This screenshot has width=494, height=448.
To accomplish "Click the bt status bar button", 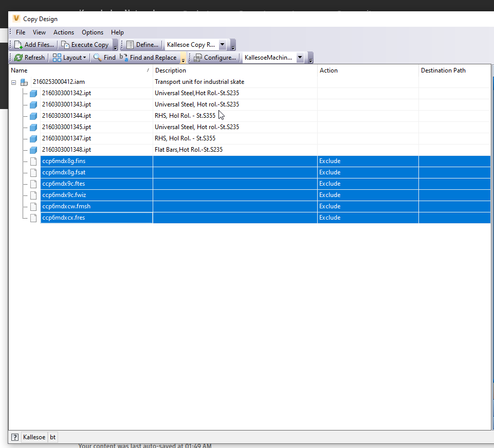I will [x=52, y=437].
